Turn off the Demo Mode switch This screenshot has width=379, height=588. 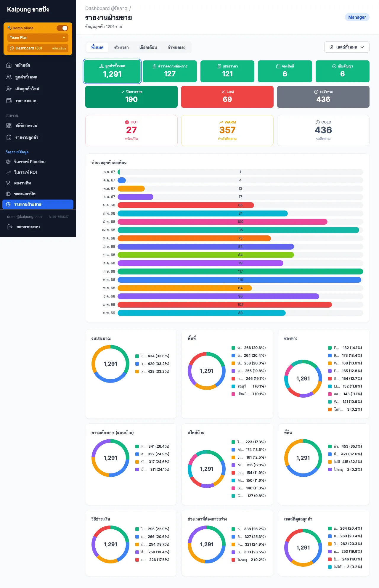[62, 28]
